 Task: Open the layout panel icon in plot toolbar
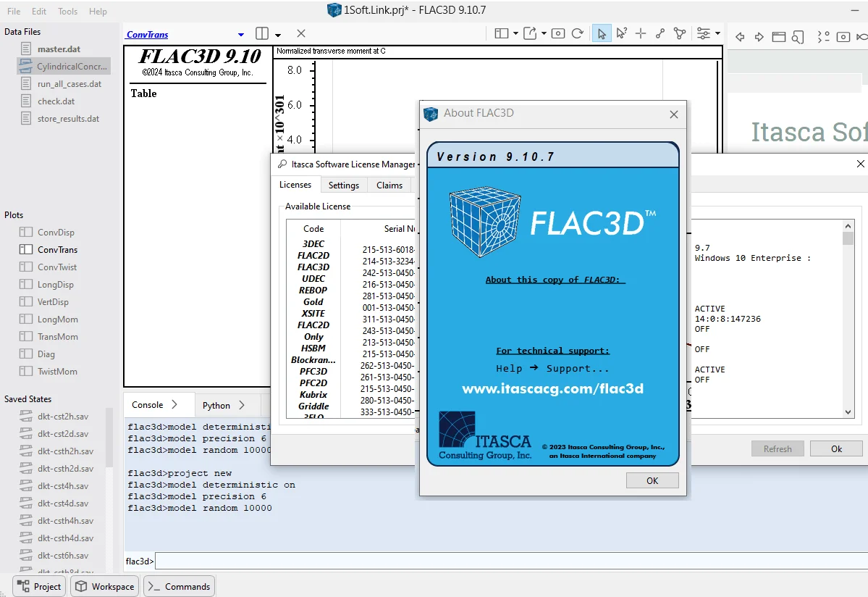pyautogui.click(x=501, y=34)
